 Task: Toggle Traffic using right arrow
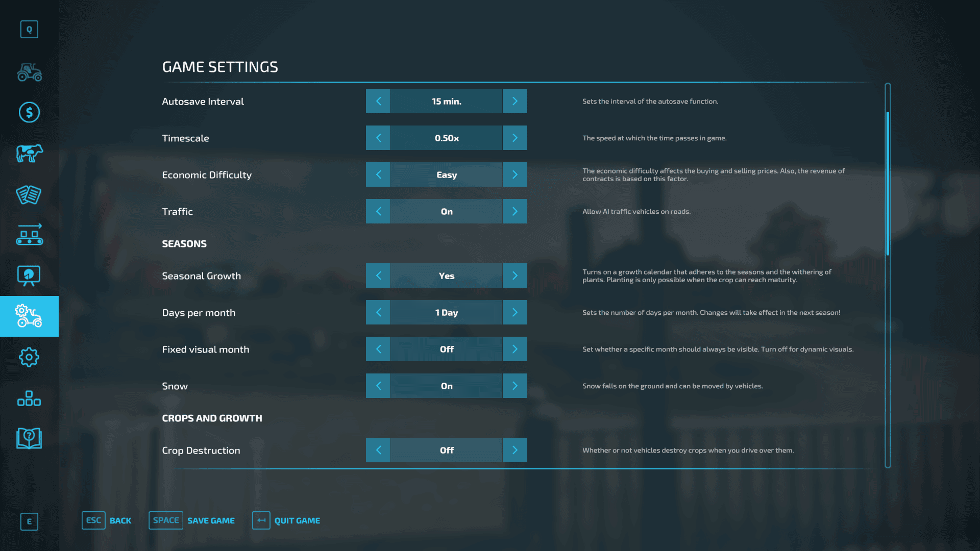pyautogui.click(x=515, y=211)
